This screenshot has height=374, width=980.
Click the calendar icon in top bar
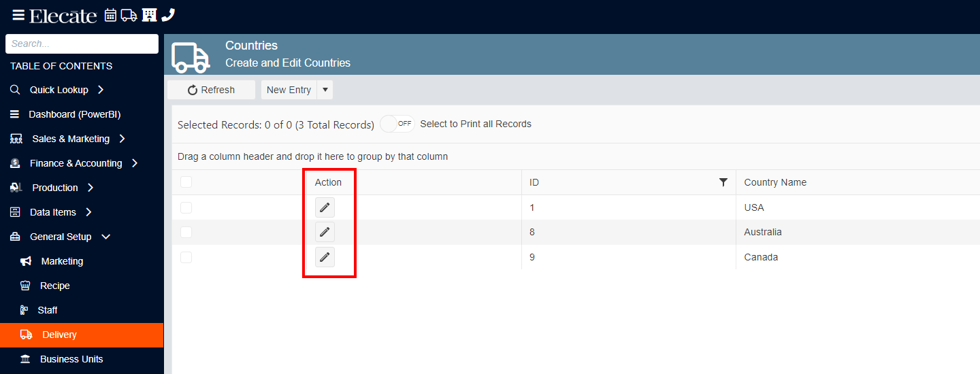[110, 15]
